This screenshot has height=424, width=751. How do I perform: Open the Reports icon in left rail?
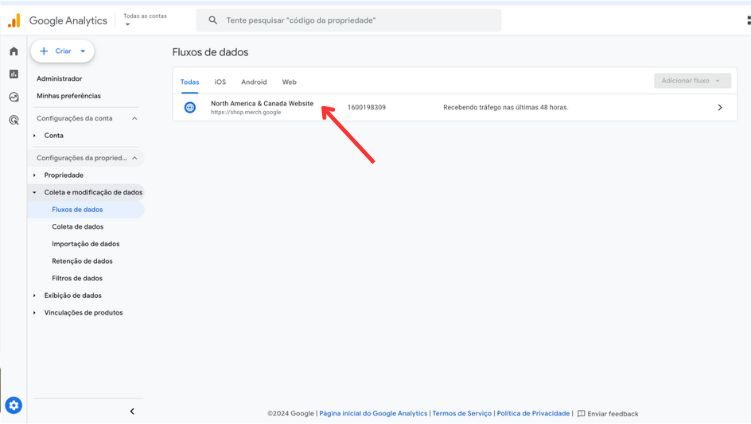(x=14, y=74)
